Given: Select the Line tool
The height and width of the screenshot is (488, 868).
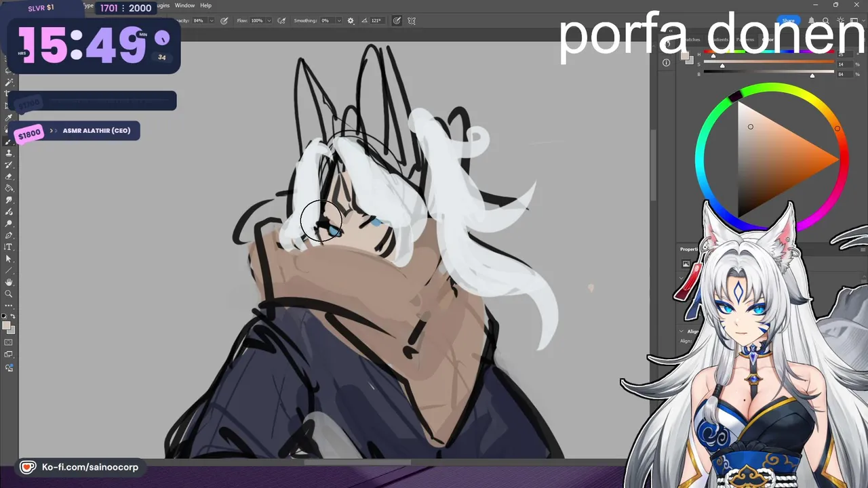Looking at the screenshot, I should point(9,270).
